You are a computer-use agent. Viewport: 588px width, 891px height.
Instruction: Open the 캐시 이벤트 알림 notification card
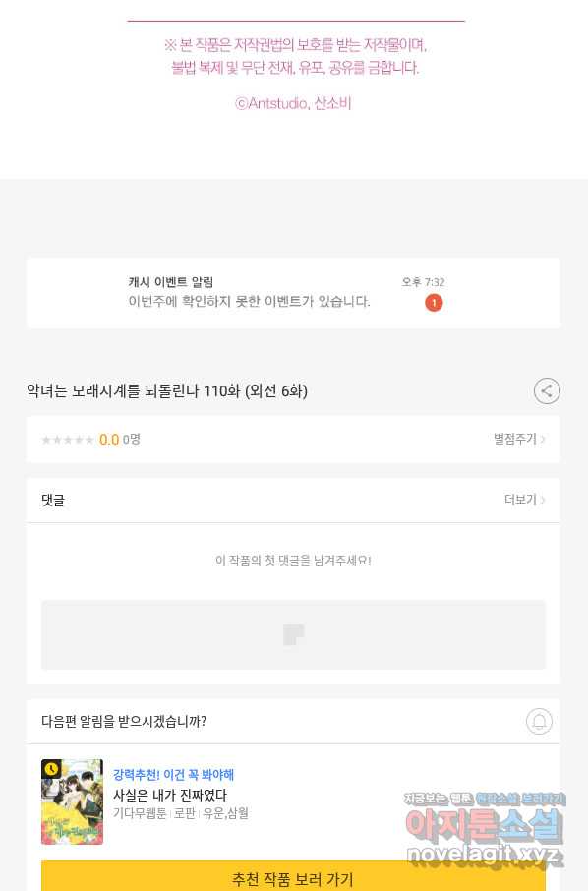pyautogui.click(x=293, y=293)
